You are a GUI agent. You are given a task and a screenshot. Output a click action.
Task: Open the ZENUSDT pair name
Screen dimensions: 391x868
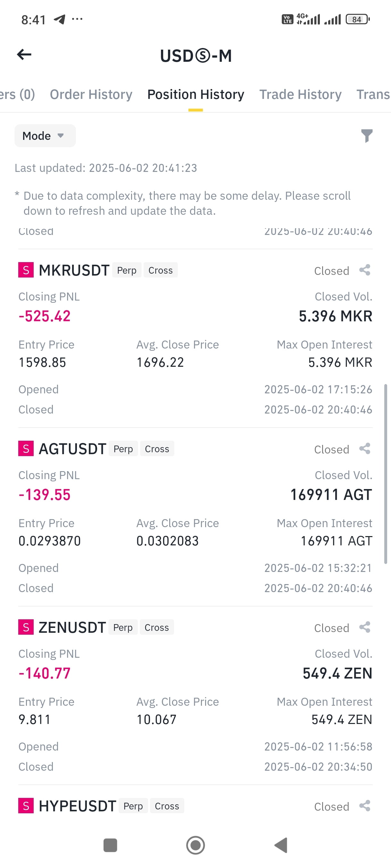click(x=72, y=627)
